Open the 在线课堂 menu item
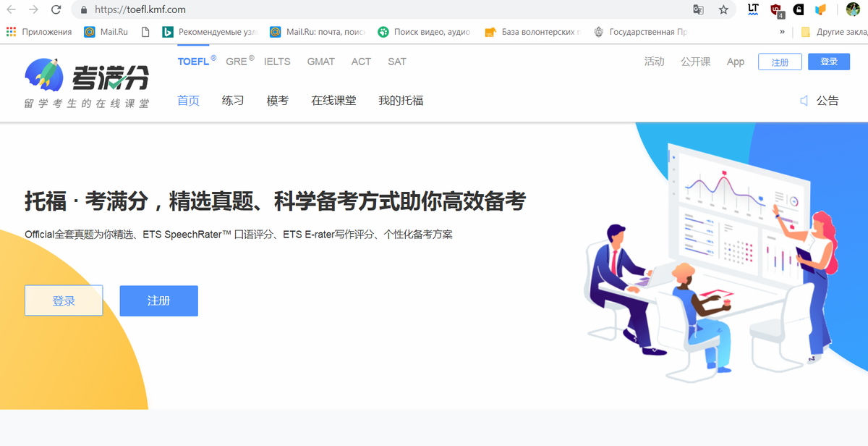The height and width of the screenshot is (446, 868). point(333,101)
